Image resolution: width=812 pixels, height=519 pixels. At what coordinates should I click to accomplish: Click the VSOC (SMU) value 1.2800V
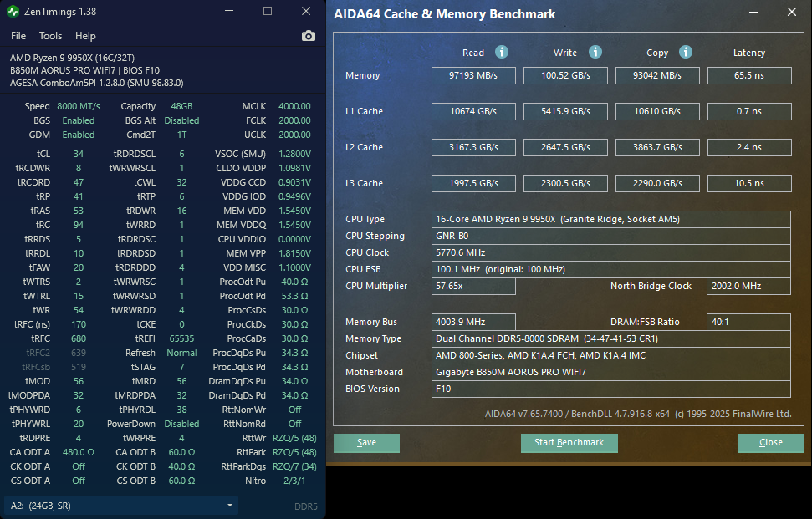[x=294, y=154]
